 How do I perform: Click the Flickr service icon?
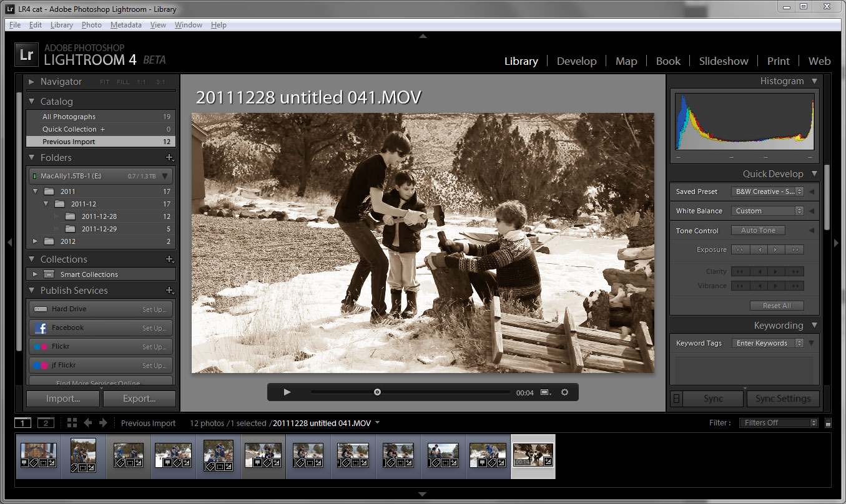tap(41, 347)
